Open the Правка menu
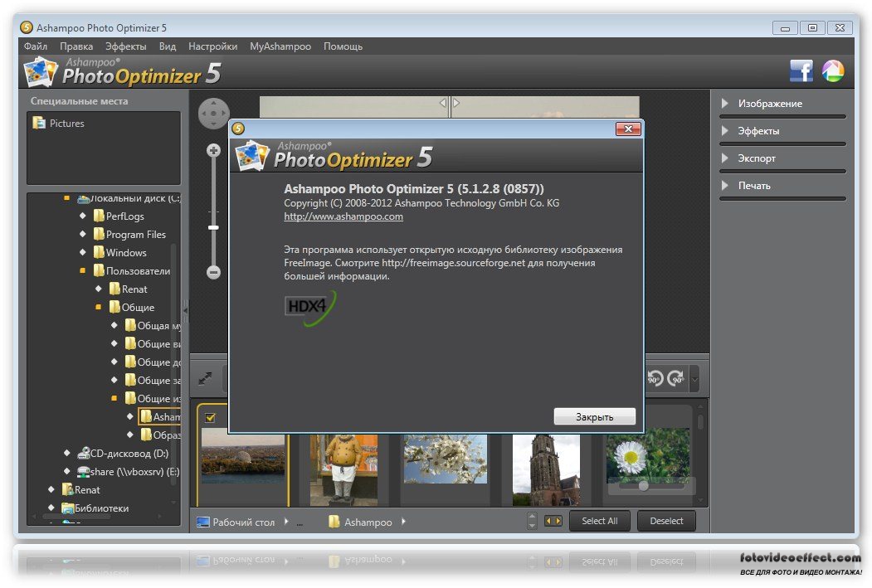 [x=76, y=46]
